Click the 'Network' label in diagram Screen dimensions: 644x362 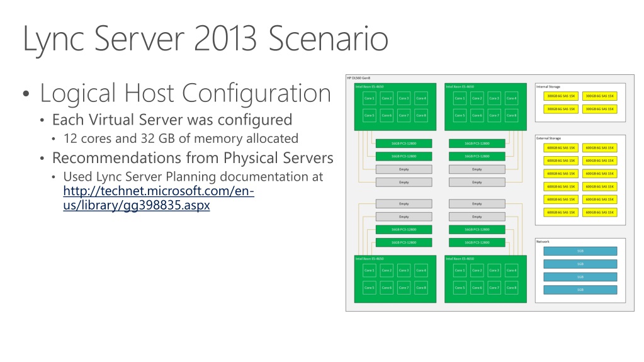tap(543, 242)
